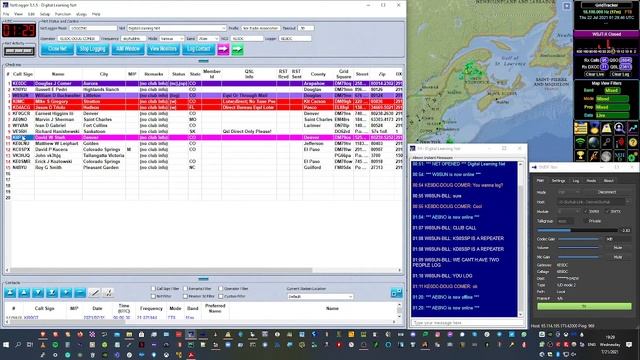
Task: Click the GridTracker red location pin icon
Action: [x=620, y=142]
